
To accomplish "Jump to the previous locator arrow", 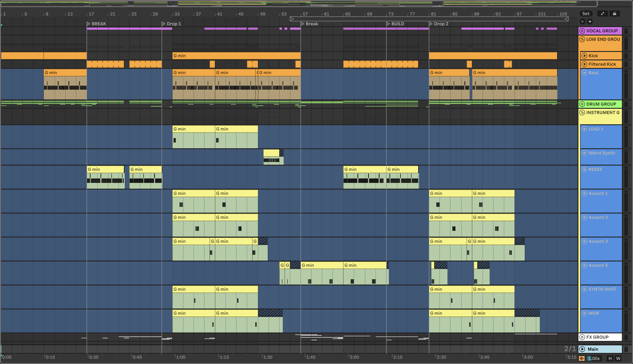I will click(582, 22).
